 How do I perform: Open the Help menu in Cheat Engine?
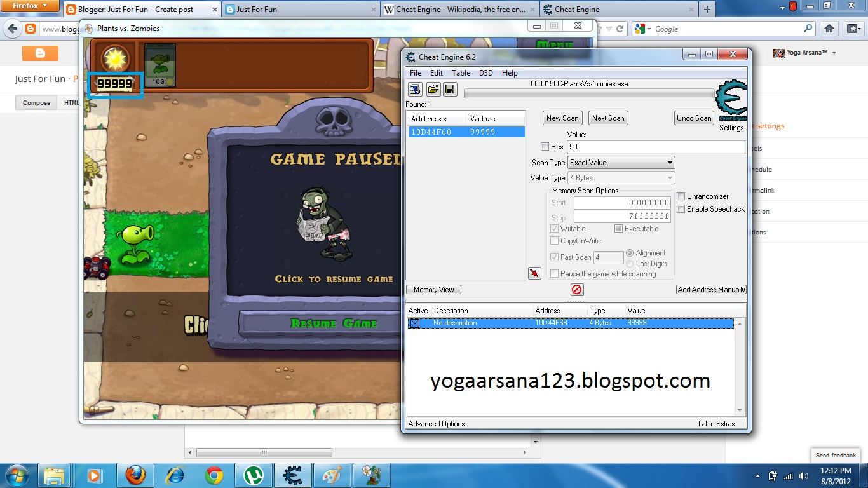click(510, 73)
